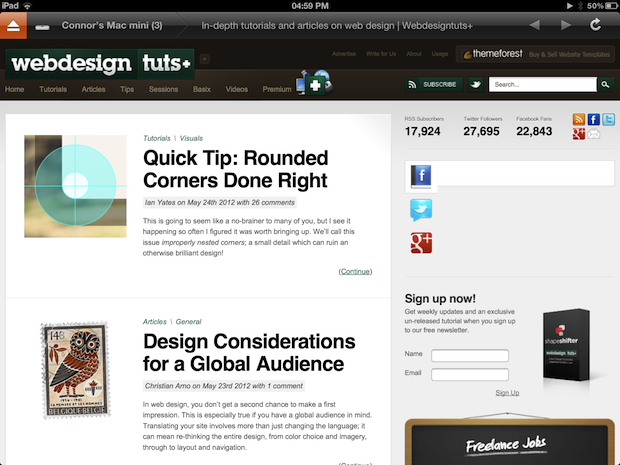The height and width of the screenshot is (465, 620).
Task: Click the Write for Us link
Action: tap(381, 54)
